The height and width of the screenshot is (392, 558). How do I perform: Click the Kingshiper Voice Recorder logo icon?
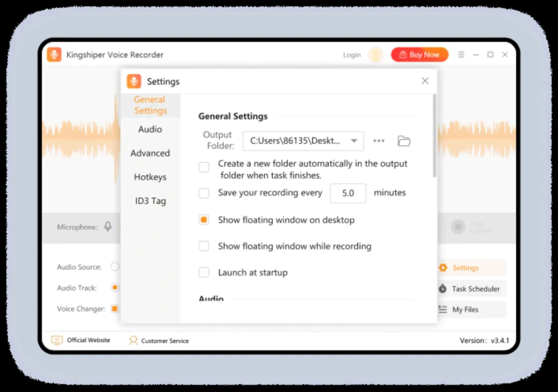click(x=54, y=54)
